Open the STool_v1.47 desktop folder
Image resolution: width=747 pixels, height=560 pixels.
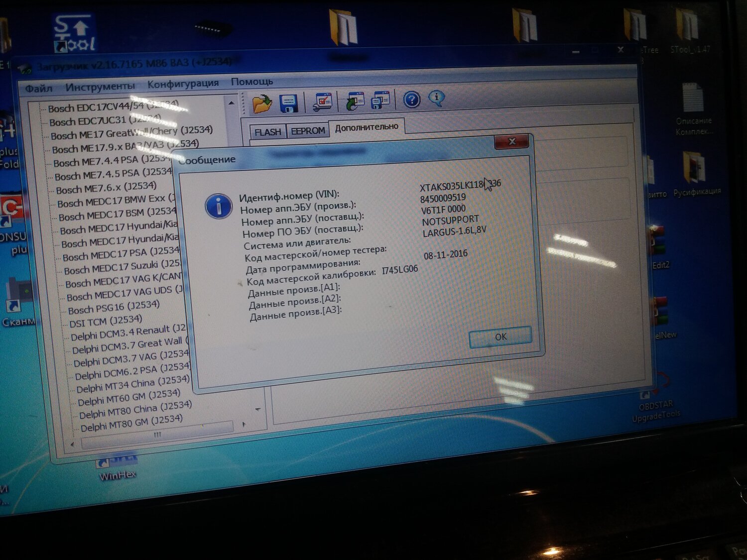click(x=689, y=30)
